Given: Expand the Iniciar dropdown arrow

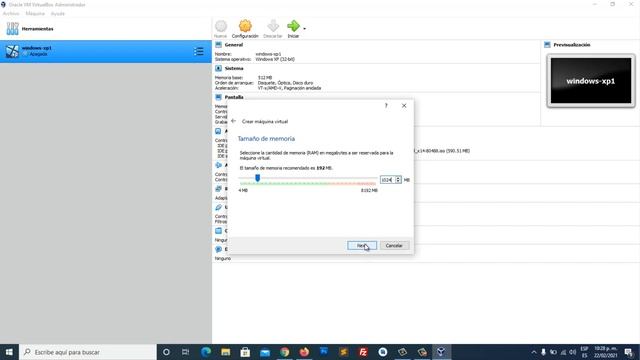Looking at the screenshot, I should [x=304, y=29].
